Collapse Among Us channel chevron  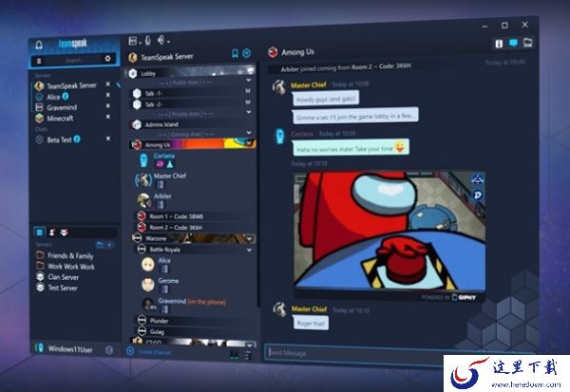pos(249,143)
